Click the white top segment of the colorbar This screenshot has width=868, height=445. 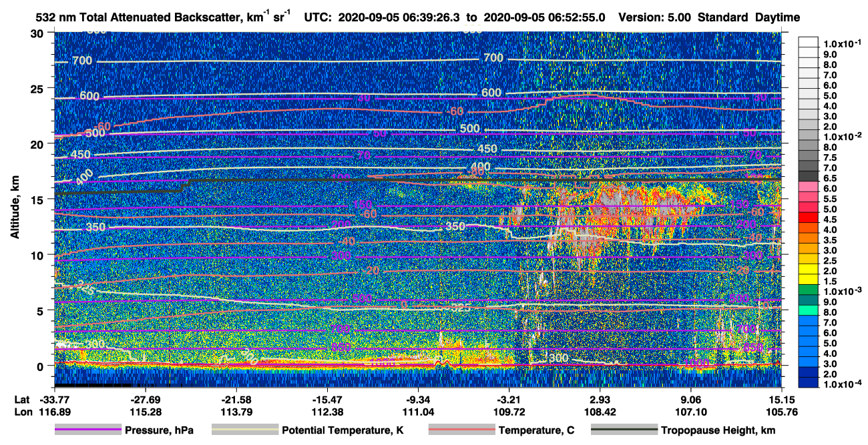tap(808, 41)
